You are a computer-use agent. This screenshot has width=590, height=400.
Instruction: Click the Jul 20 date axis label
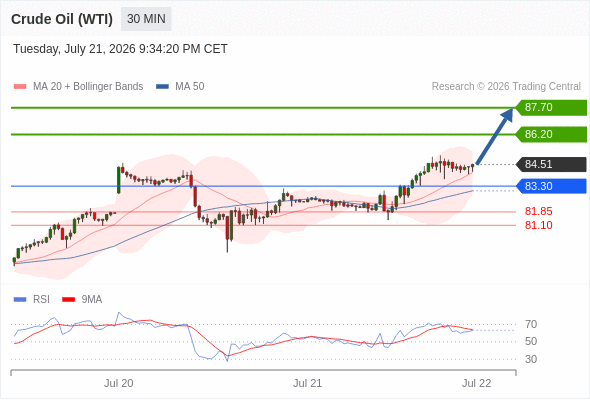(x=119, y=383)
